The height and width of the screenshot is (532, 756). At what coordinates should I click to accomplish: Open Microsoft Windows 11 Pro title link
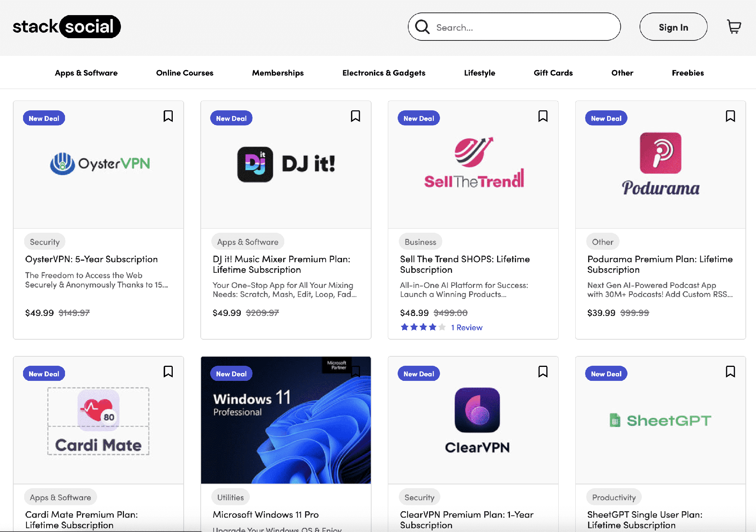(x=266, y=515)
